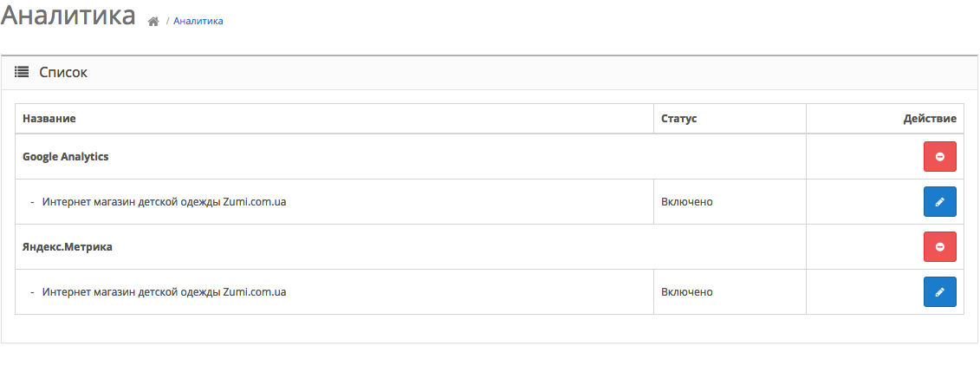980x372 pixels.
Task: Click the Статус column header
Action: (678, 118)
